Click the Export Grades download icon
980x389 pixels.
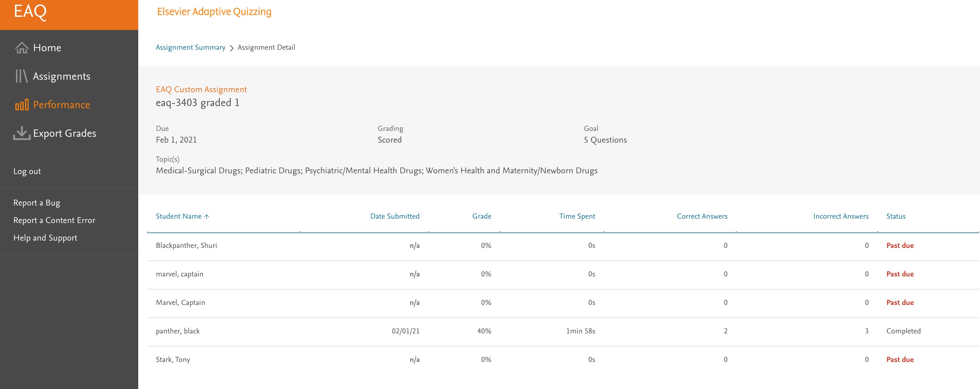(x=22, y=133)
